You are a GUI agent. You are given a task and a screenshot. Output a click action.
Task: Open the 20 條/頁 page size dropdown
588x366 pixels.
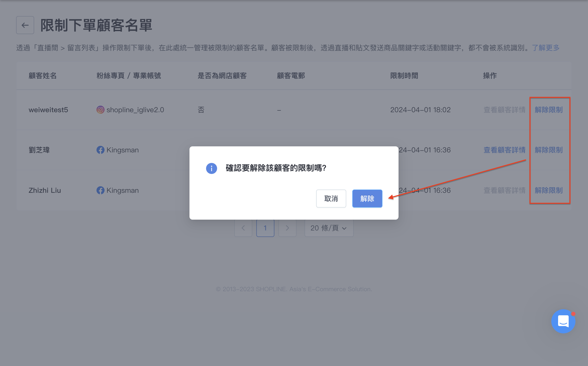(329, 228)
